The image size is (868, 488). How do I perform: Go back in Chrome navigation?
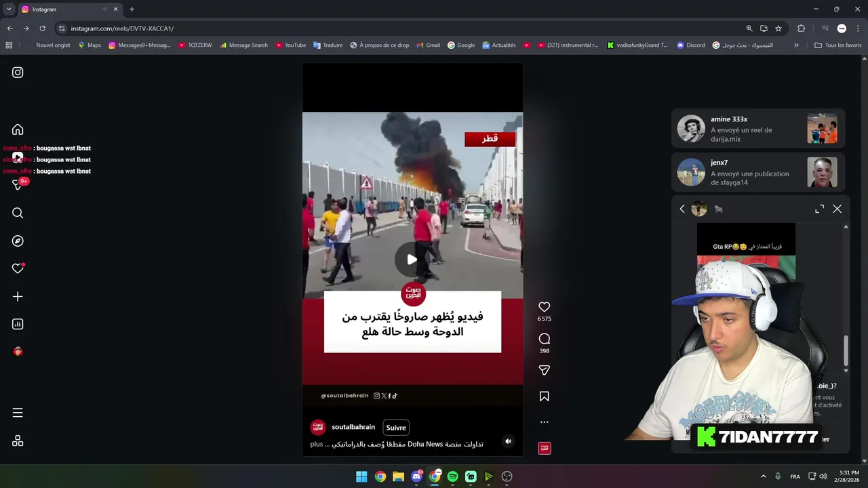(x=9, y=28)
